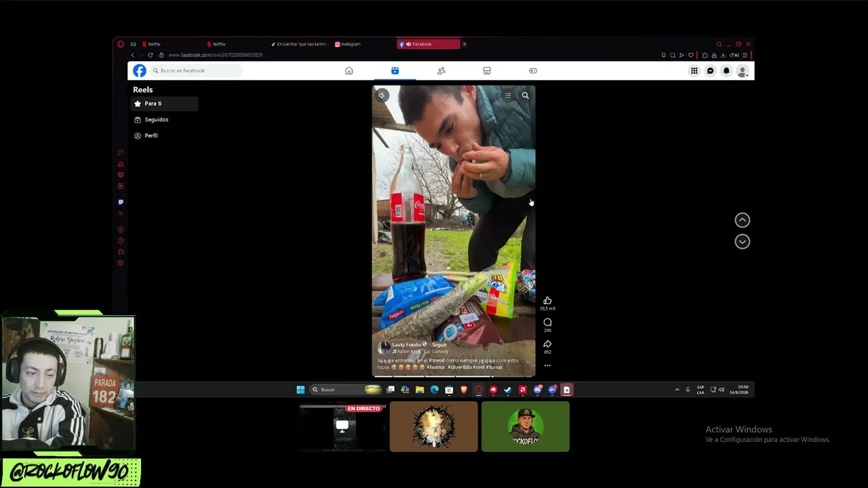Open the Reels tab in Facebook's top navigation

395,70
